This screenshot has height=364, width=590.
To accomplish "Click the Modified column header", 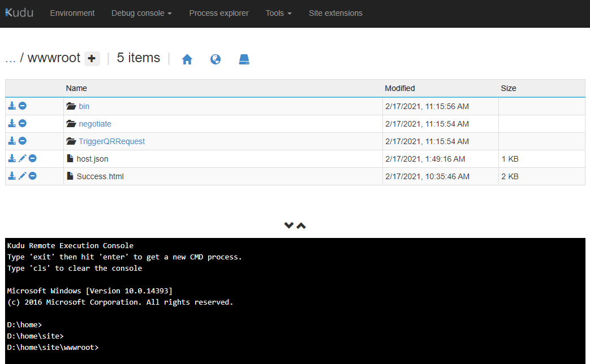I will 399,88.
